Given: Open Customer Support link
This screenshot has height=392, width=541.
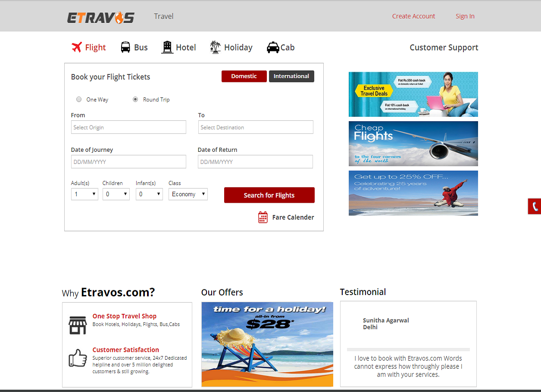Looking at the screenshot, I should coord(444,47).
